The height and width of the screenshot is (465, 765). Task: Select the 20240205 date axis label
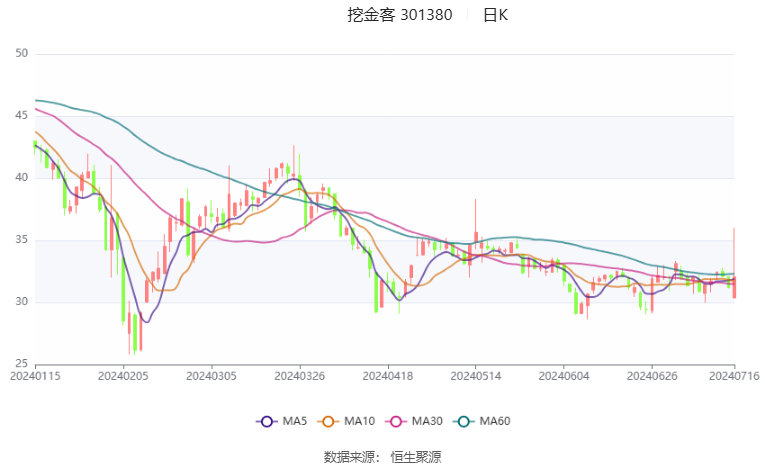coord(123,376)
